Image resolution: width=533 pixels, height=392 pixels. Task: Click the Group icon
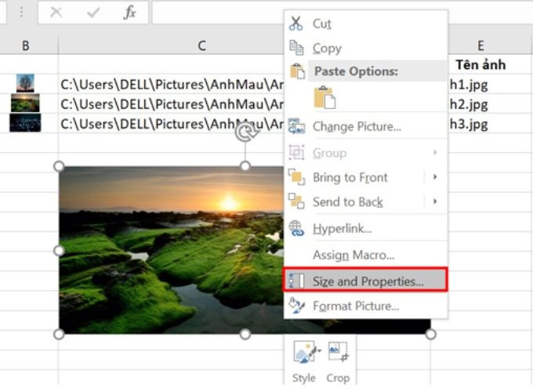point(296,152)
